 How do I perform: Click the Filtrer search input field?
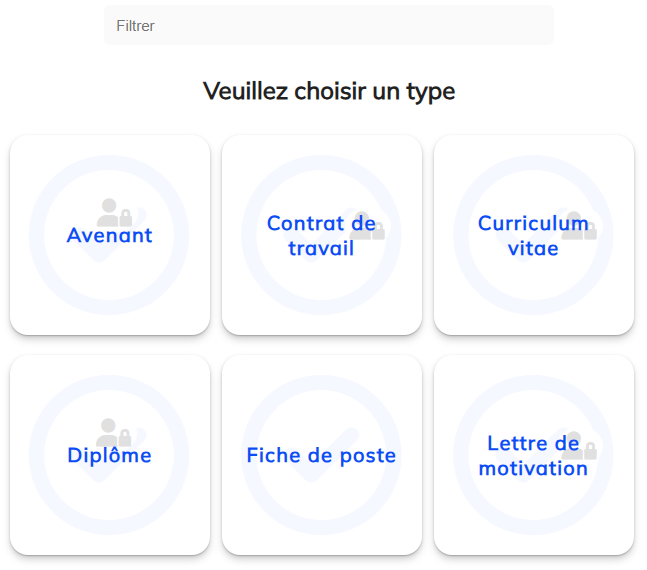click(x=328, y=26)
